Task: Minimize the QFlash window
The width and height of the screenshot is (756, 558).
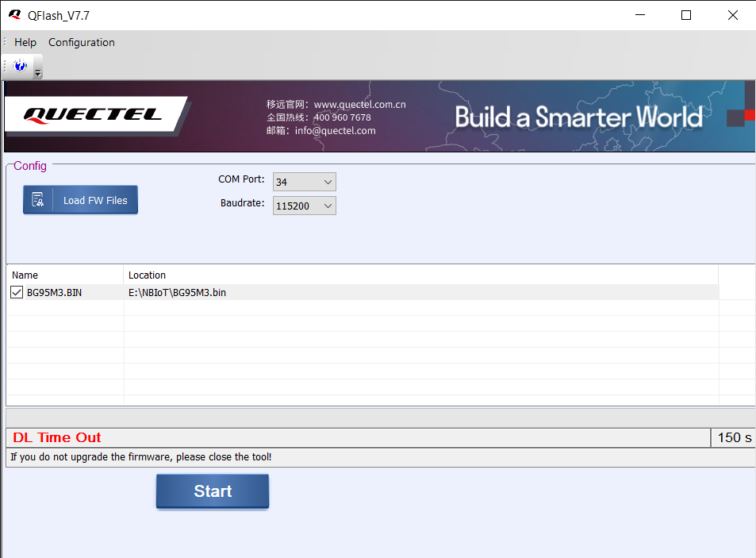Action: 640,15
